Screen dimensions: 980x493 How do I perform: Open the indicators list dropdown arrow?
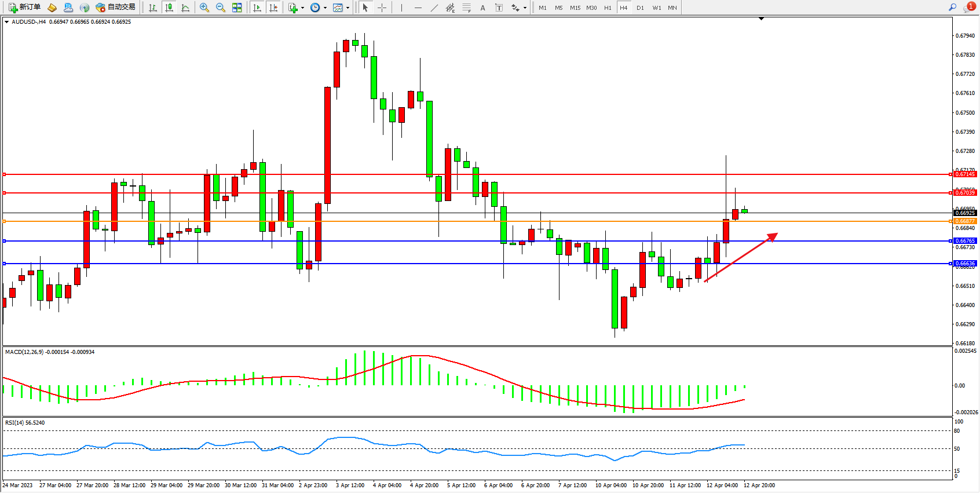[x=302, y=8]
